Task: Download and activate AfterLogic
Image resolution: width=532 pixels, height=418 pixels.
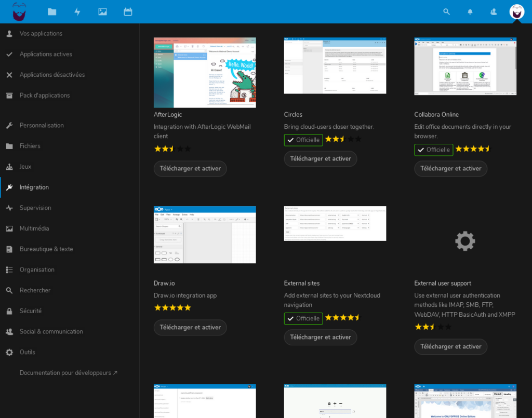Action: (190, 168)
